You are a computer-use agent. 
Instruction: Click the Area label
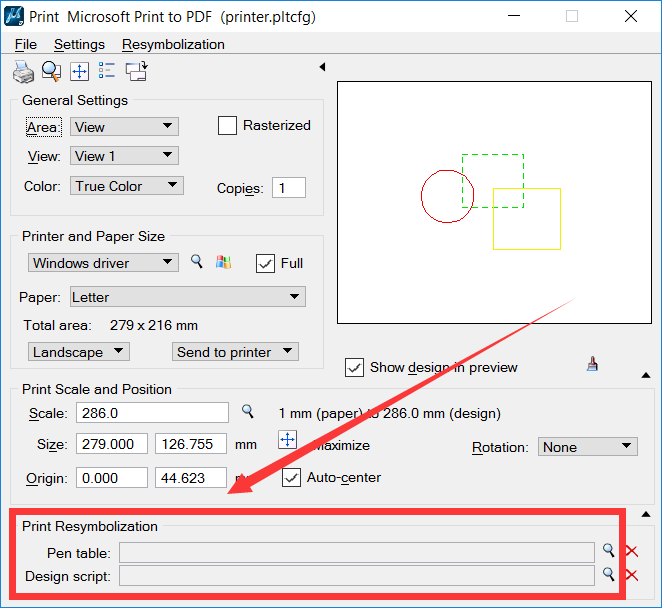pyautogui.click(x=44, y=127)
